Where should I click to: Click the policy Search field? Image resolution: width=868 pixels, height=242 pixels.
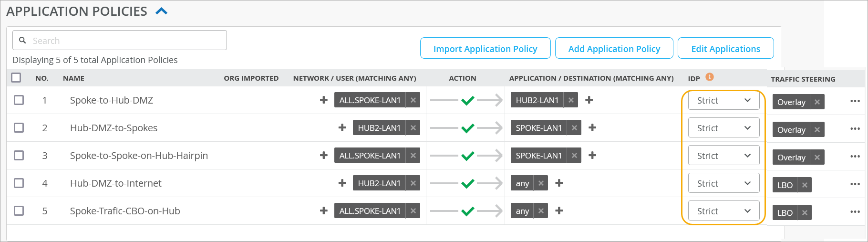(x=124, y=41)
